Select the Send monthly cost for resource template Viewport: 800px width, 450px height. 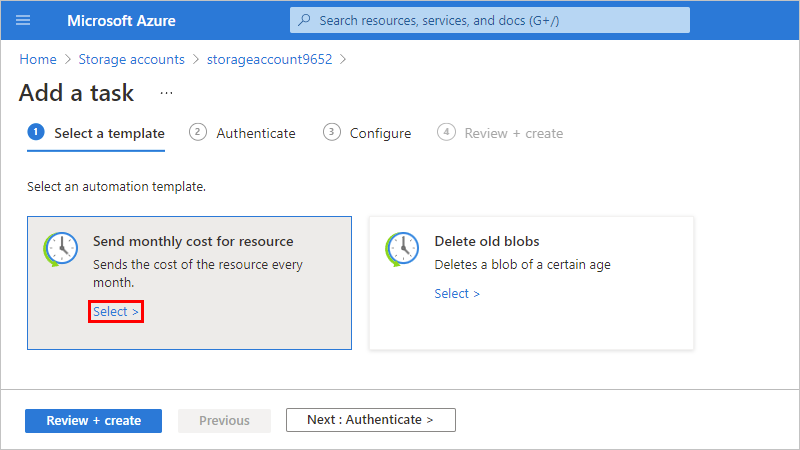tap(116, 312)
